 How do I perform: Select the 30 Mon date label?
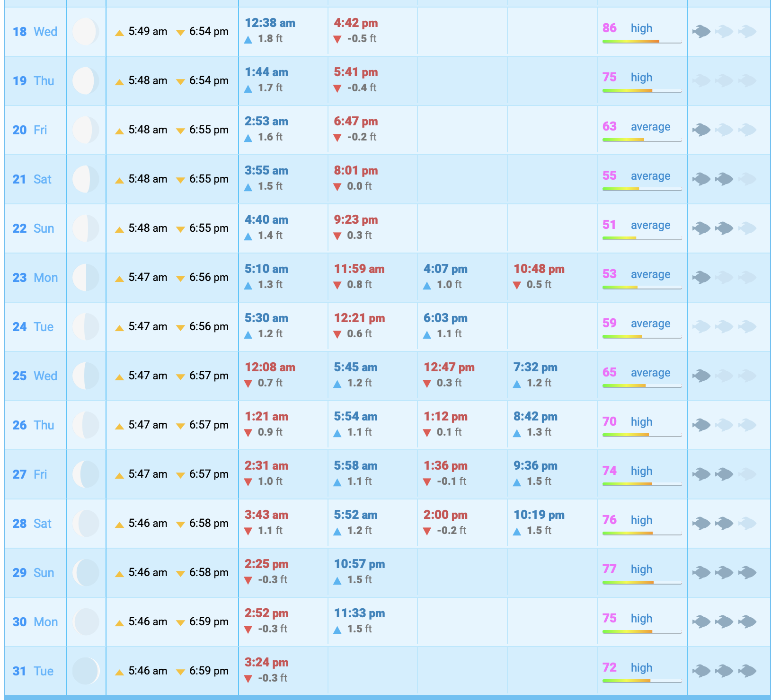[35, 622]
